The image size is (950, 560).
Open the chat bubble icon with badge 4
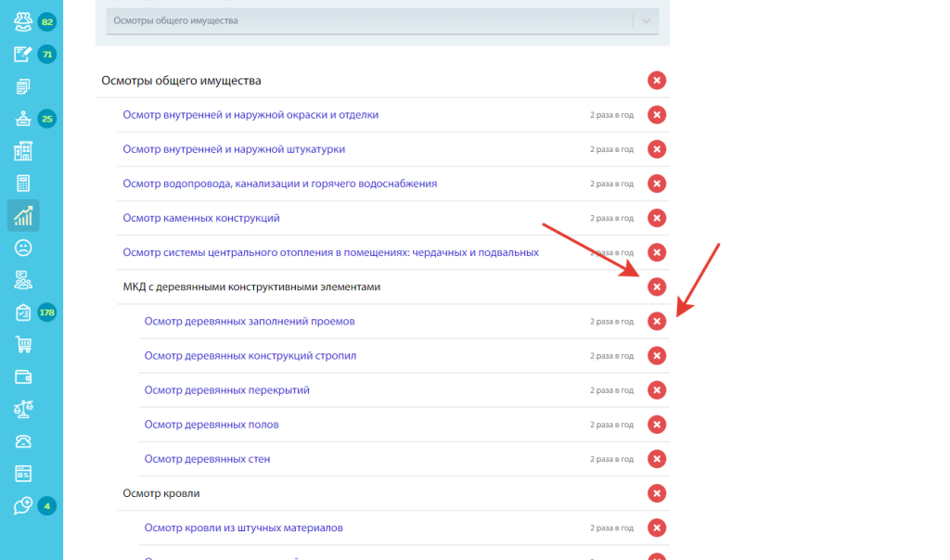[23, 505]
